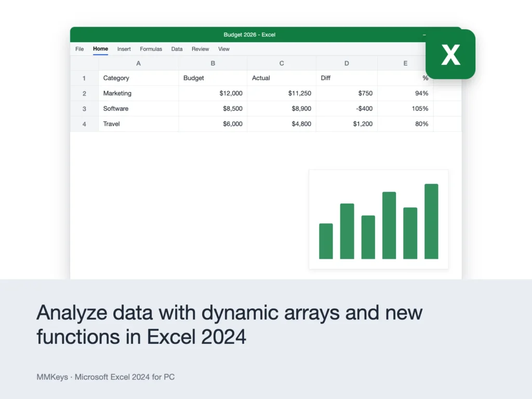Switch to the Home tab
532x399 pixels.
(x=100, y=49)
